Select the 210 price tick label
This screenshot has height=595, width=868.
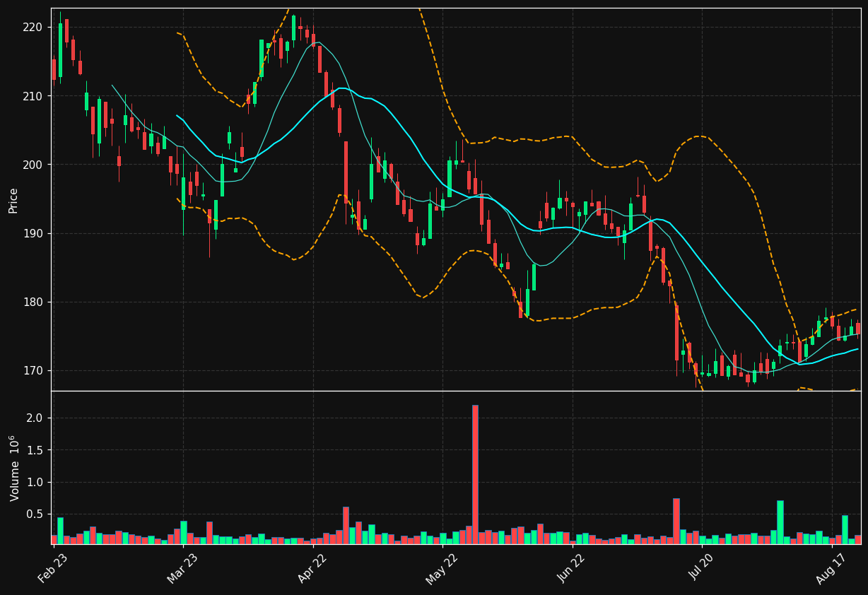click(33, 96)
